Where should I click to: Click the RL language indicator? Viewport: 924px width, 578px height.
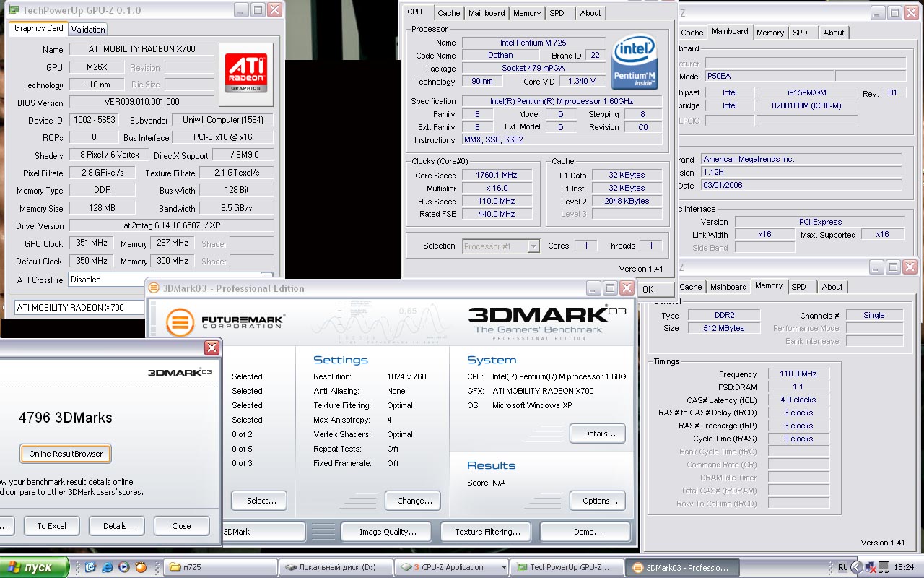pyautogui.click(x=842, y=567)
